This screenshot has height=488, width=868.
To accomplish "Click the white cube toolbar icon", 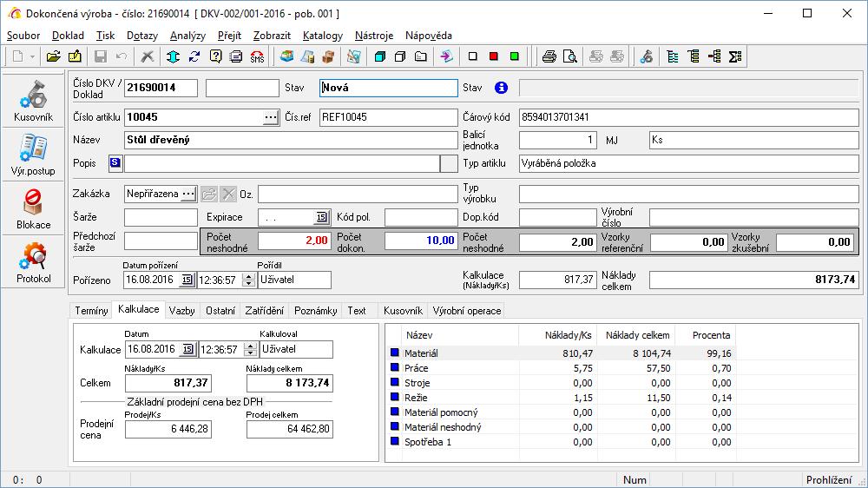I will coord(400,56).
